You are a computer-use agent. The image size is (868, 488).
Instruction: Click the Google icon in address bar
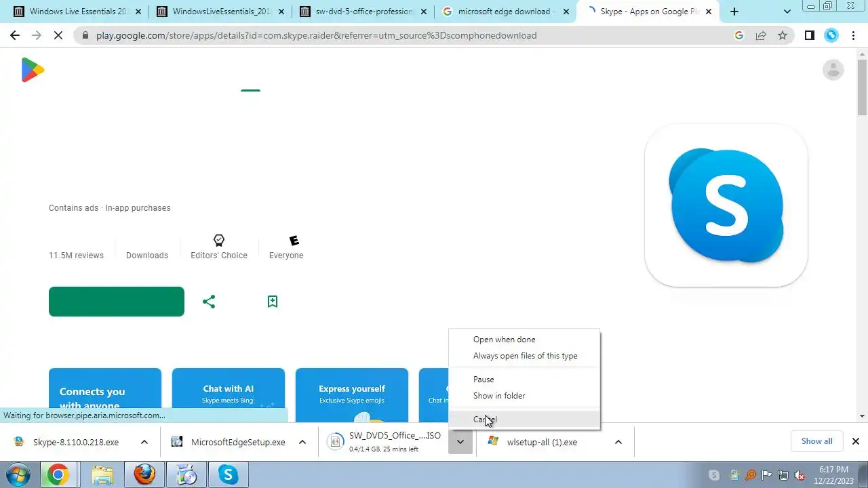739,35
